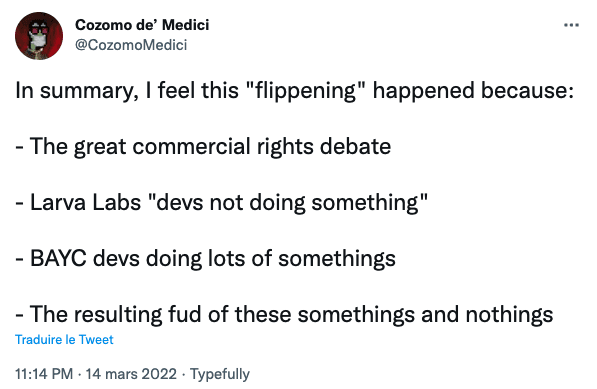The width and height of the screenshot is (597, 389).
Task: Visit the @CozomoMedici handle link
Action: click(131, 45)
